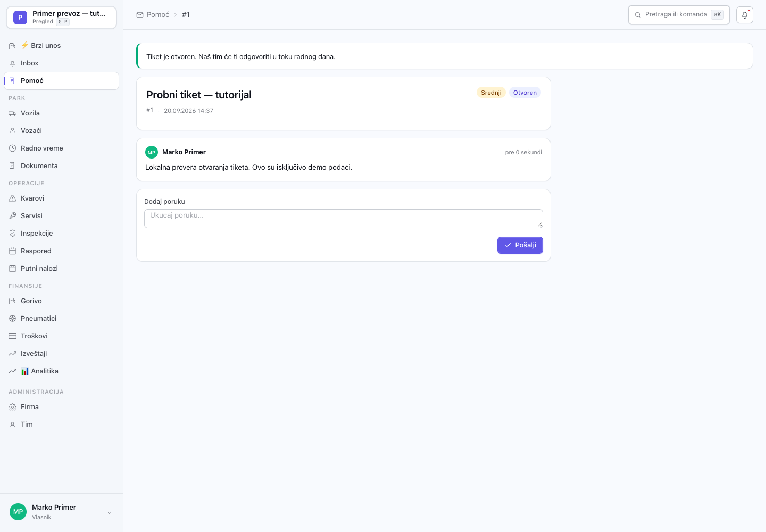766x532 pixels.
Task: Click the Dokumenta file icon
Action: 12,166
